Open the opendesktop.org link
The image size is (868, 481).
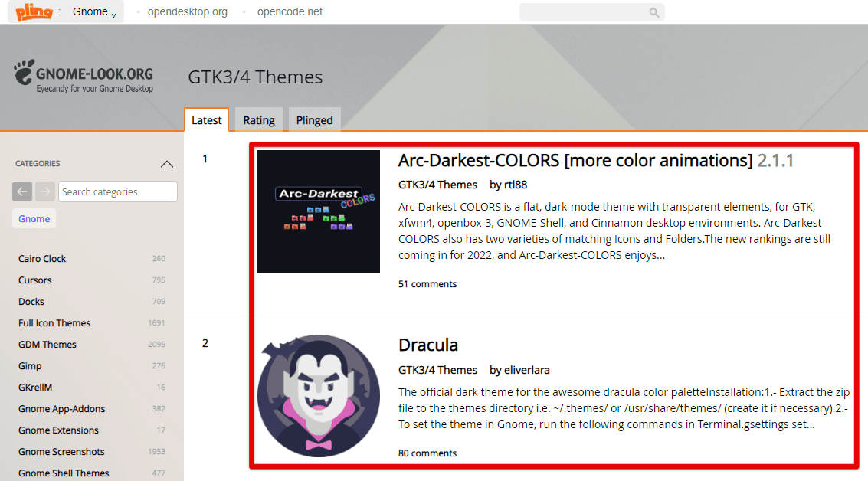tap(187, 11)
